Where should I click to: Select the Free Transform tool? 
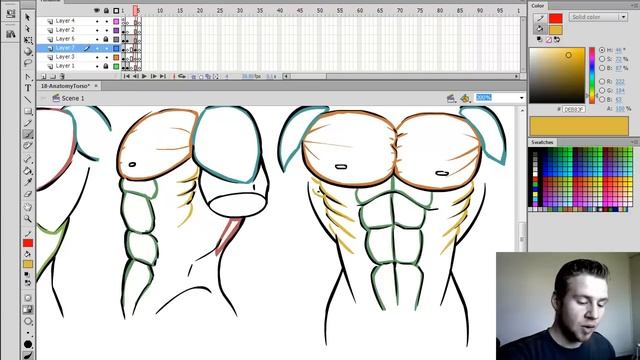[x=28, y=40]
